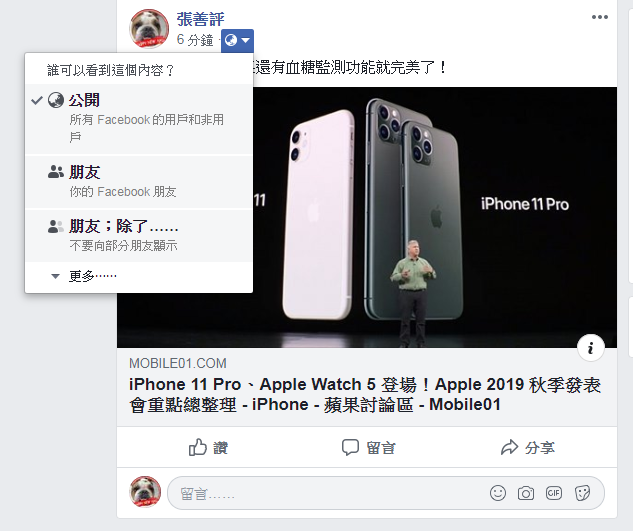Attach a photo using the camera icon
Screen dimensions: 633x531
[x=526, y=493]
